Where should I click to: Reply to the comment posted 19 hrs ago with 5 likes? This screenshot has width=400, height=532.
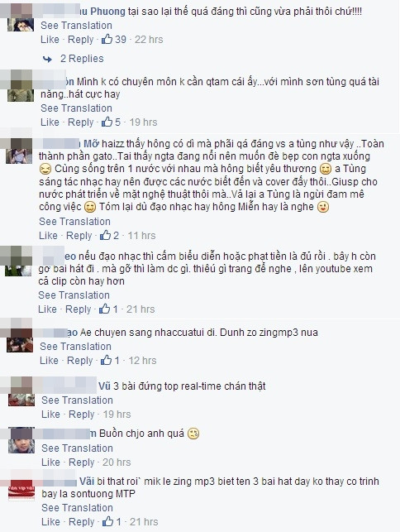click(x=81, y=122)
